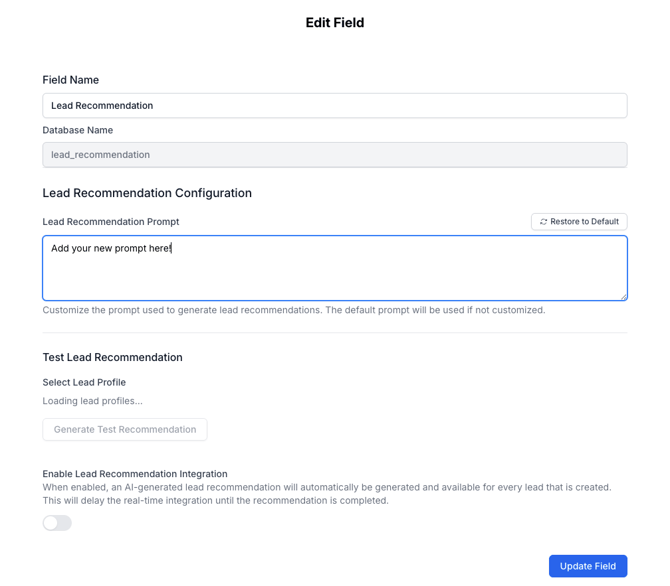Click the refresh icon in Restore to Default
The height and width of the screenshot is (586, 670).
(544, 222)
